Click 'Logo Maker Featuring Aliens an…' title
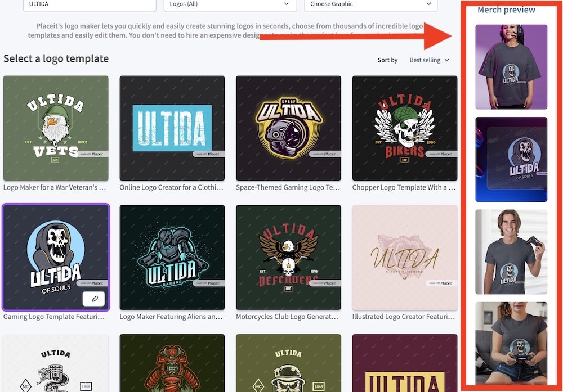The width and height of the screenshot is (563, 392). (171, 317)
